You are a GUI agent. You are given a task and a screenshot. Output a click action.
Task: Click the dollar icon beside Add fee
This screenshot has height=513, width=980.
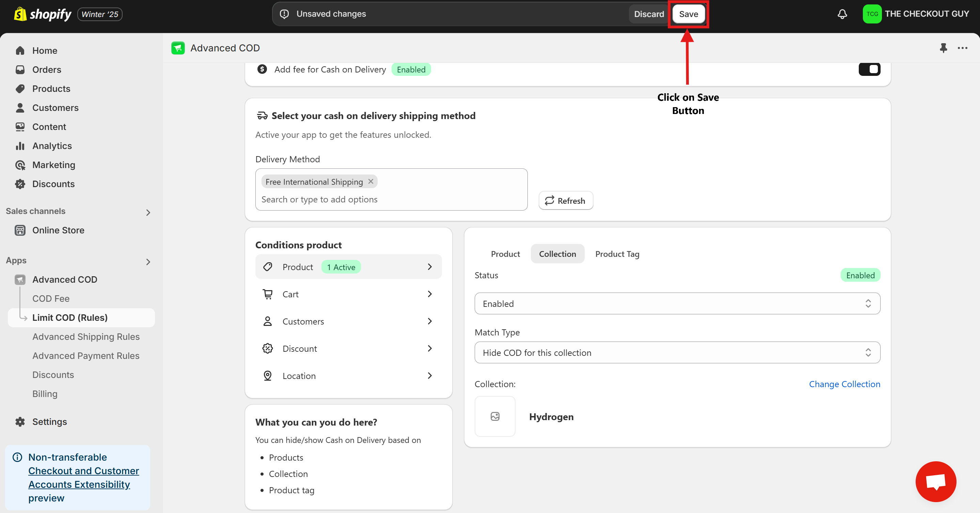(x=262, y=69)
